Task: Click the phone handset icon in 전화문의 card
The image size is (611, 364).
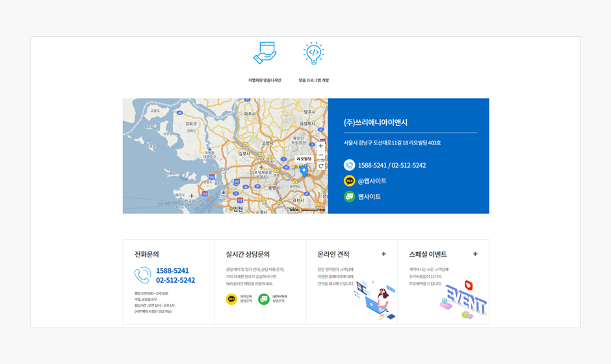Action: pos(142,275)
